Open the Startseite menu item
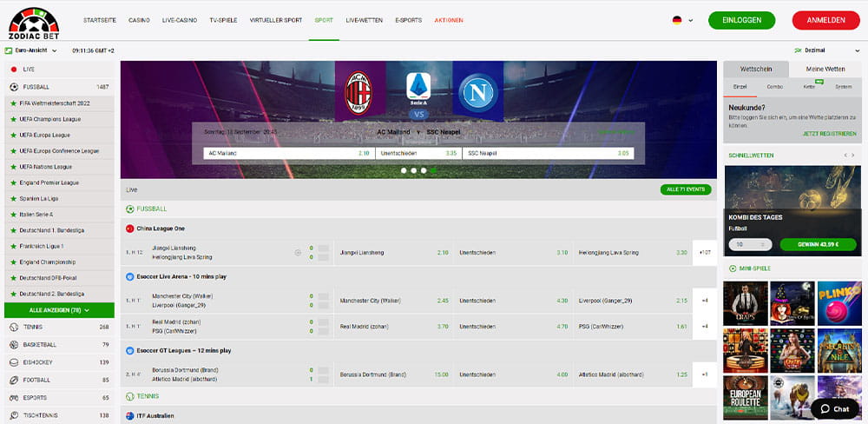This screenshot has height=424, width=868. pos(100,21)
